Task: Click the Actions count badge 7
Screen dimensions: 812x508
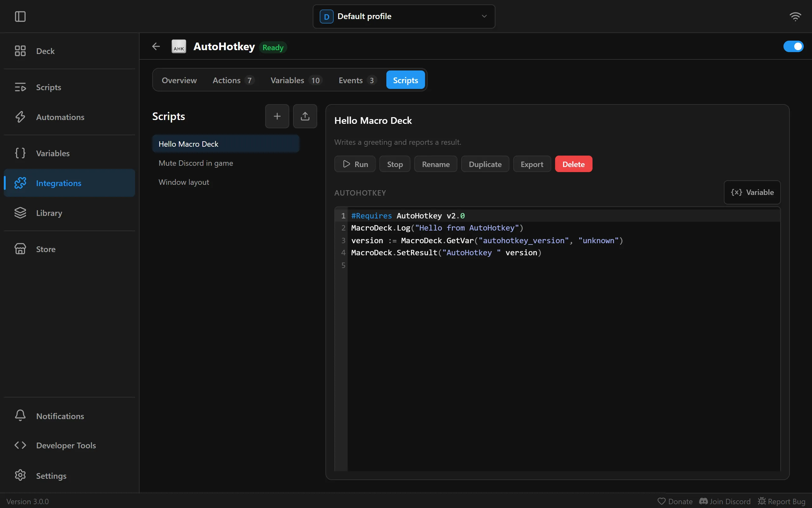Action: coord(249,80)
